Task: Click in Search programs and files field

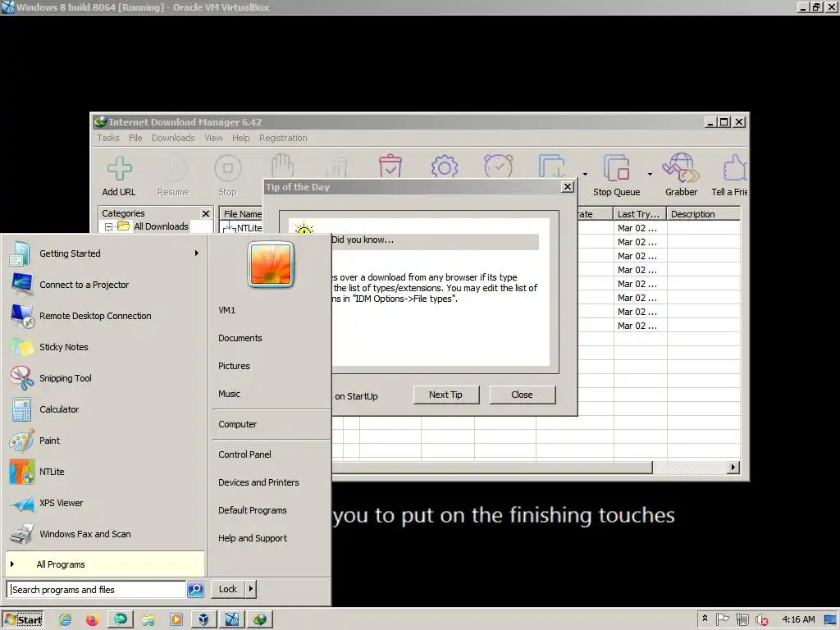Action: pyautogui.click(x=97, y=589)
